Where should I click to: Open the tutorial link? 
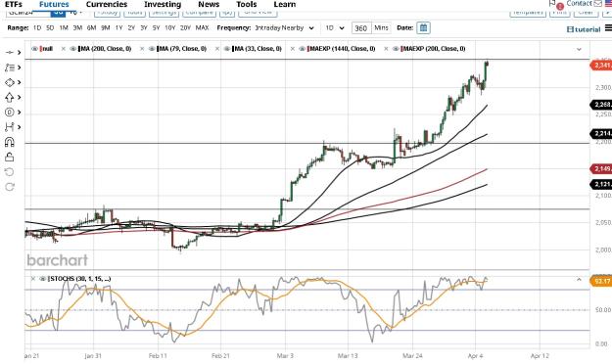click(584, 29)
